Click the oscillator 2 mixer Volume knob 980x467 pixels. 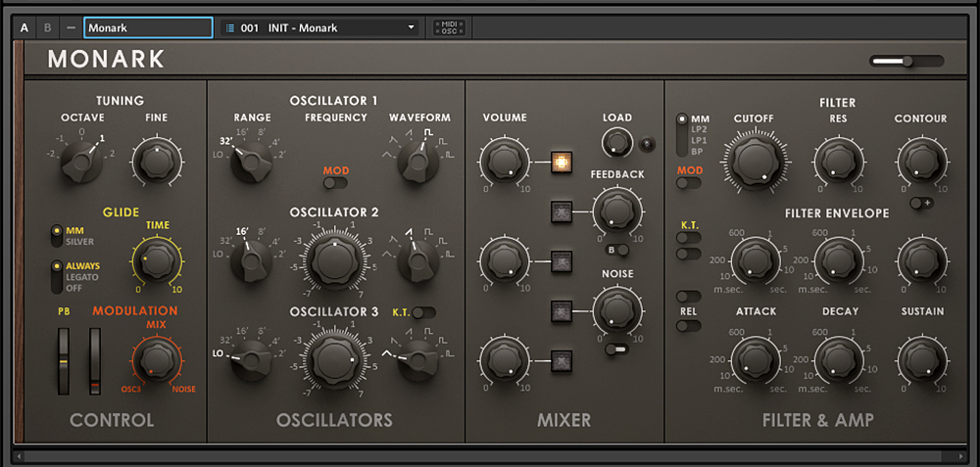[504, 261]
